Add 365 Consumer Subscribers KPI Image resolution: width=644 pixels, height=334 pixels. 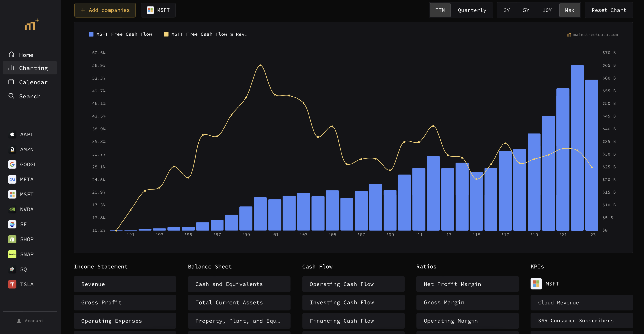click(582, 321)
